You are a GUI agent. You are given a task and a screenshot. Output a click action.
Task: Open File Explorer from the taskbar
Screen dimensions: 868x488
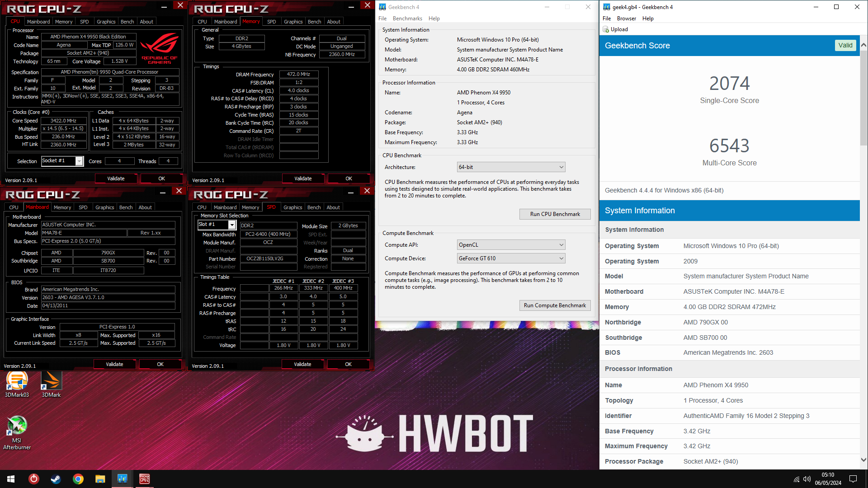100,479
